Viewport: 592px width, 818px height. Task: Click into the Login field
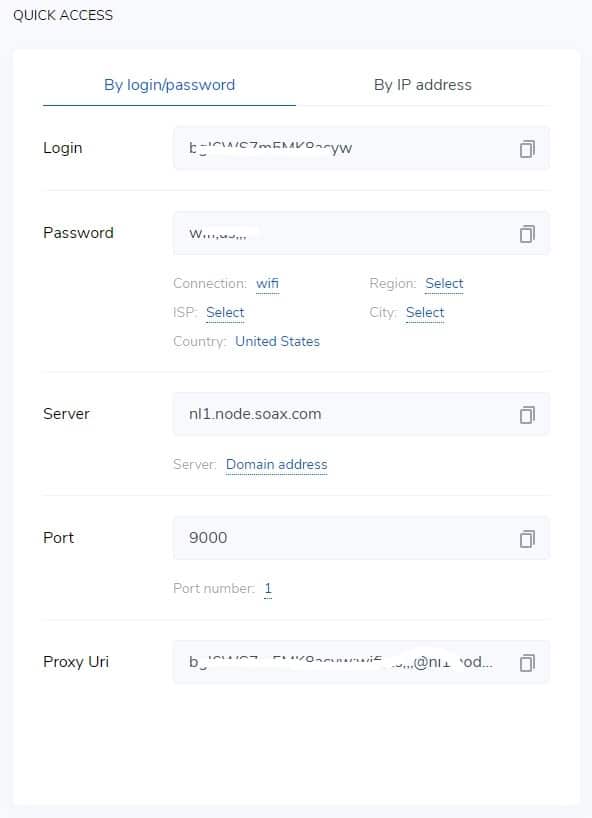[x=361, y=148]
